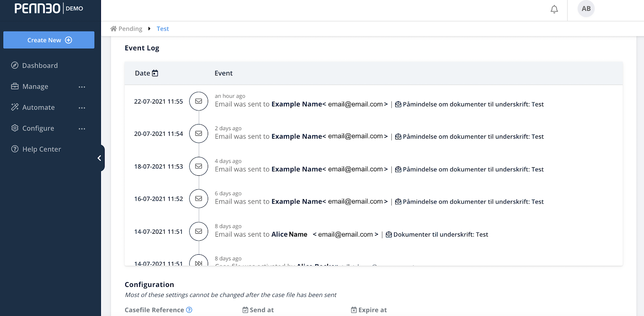
Task: Open the Manage section
Action: click(x=35, y=86)
